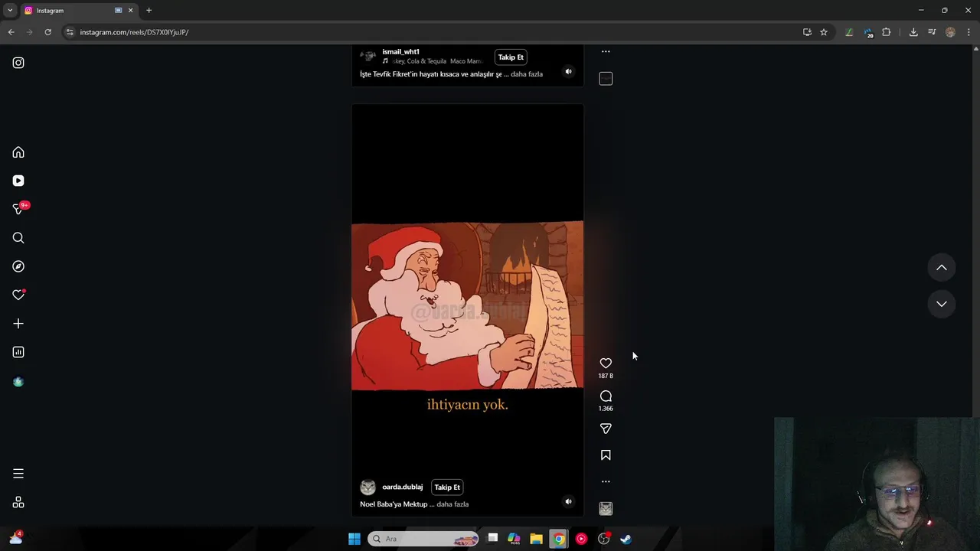Open profile avatar in sidebar
The width and height of the screenshot is (980, 551).
pyautogui.click(x=18, y=382)
